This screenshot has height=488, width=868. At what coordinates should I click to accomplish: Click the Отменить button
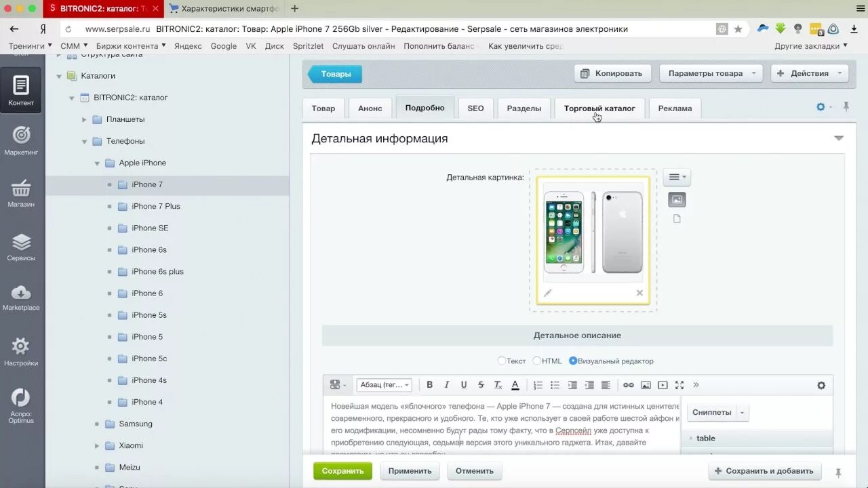(475, 471)
